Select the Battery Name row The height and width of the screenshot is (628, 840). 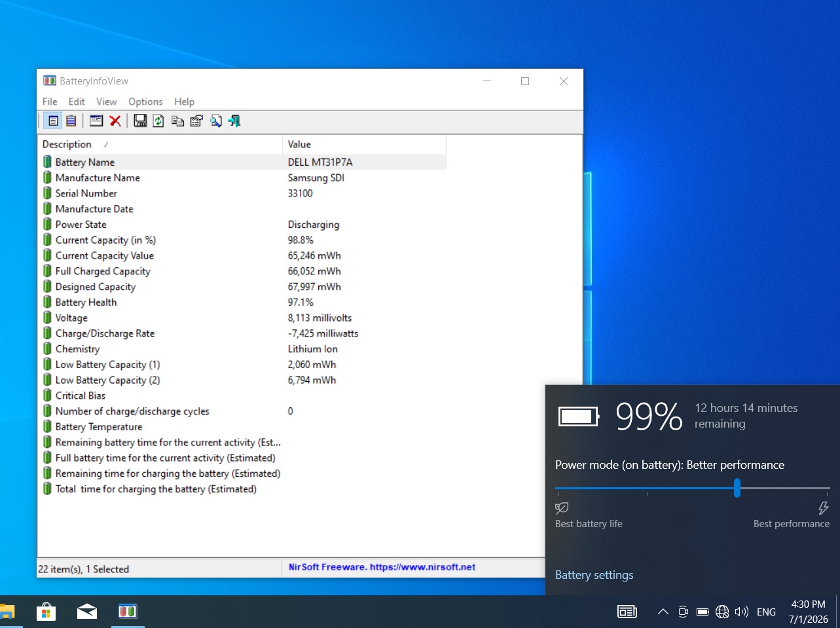point(242,162)
